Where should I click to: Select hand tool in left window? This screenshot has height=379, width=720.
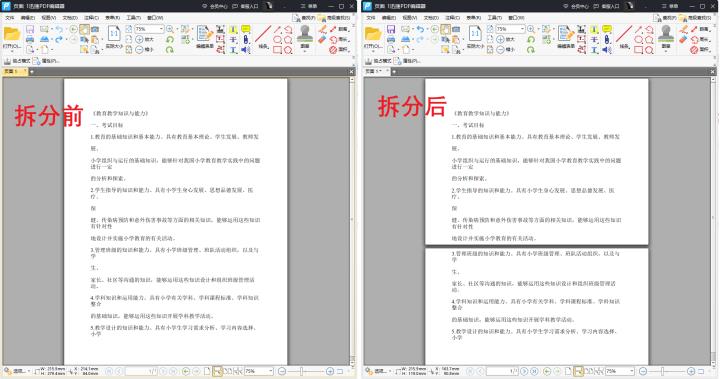84,29
